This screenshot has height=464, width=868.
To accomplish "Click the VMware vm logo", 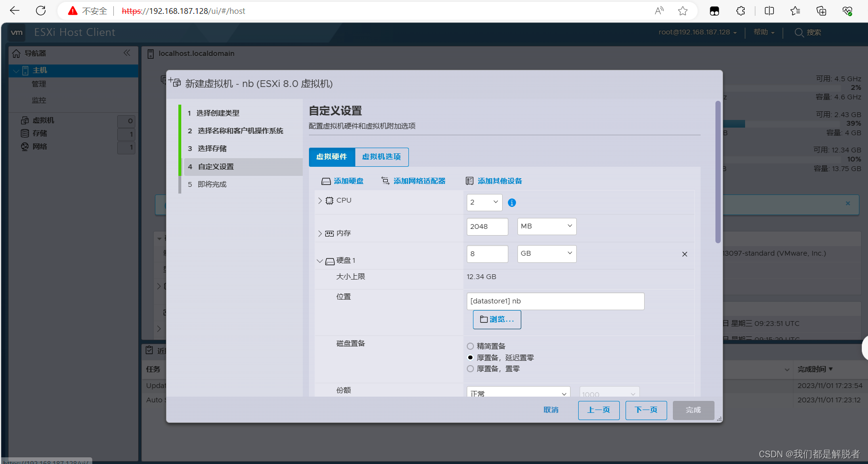I will point(17,32).
